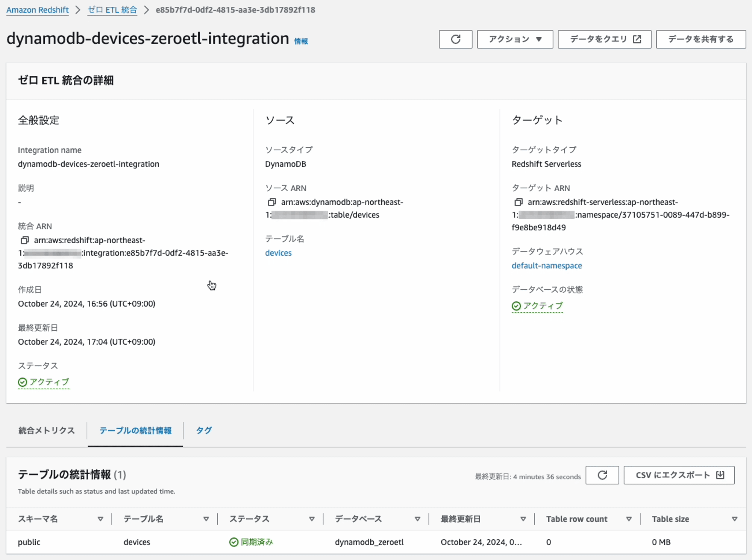The width and height of the screenshot is (752, 560).
Task: Click the データをクエリ button
Action: [604, 39]
